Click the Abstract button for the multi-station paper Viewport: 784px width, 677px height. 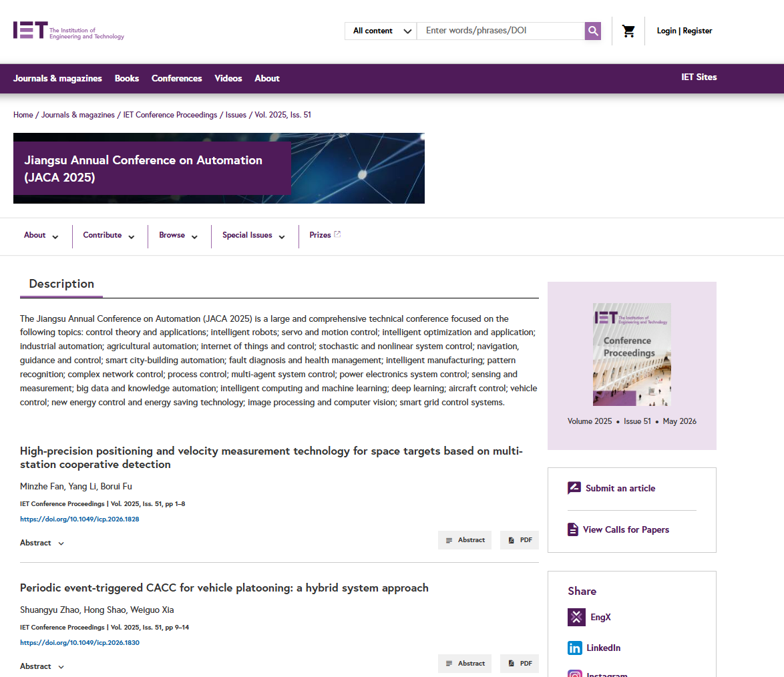point(465,540)
